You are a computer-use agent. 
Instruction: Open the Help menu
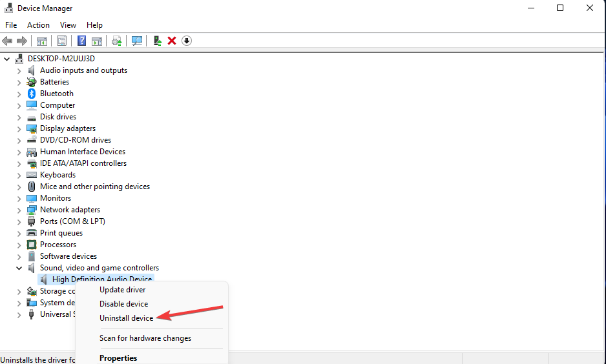point(94,25)
